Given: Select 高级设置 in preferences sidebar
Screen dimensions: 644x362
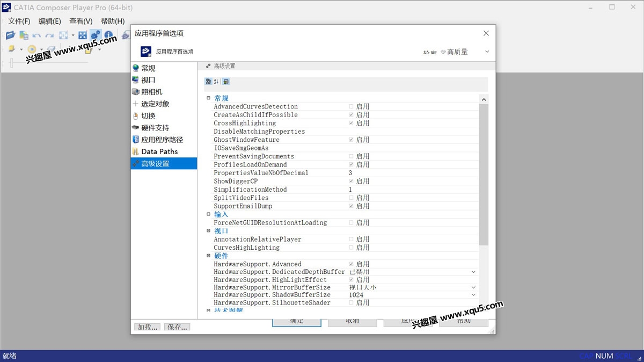Looking at the screenshot, I should 164,163.
